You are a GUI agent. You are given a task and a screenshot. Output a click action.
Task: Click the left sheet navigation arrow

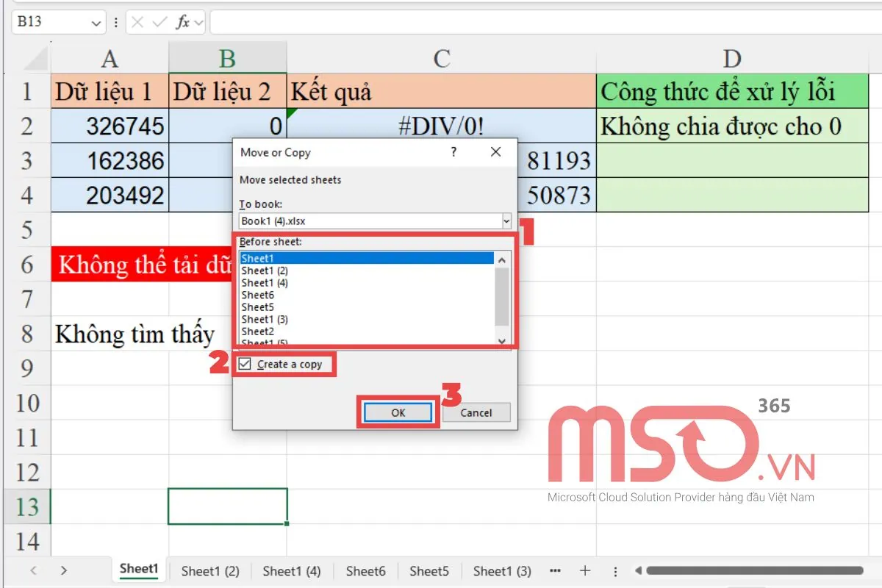tap(34, 570)
